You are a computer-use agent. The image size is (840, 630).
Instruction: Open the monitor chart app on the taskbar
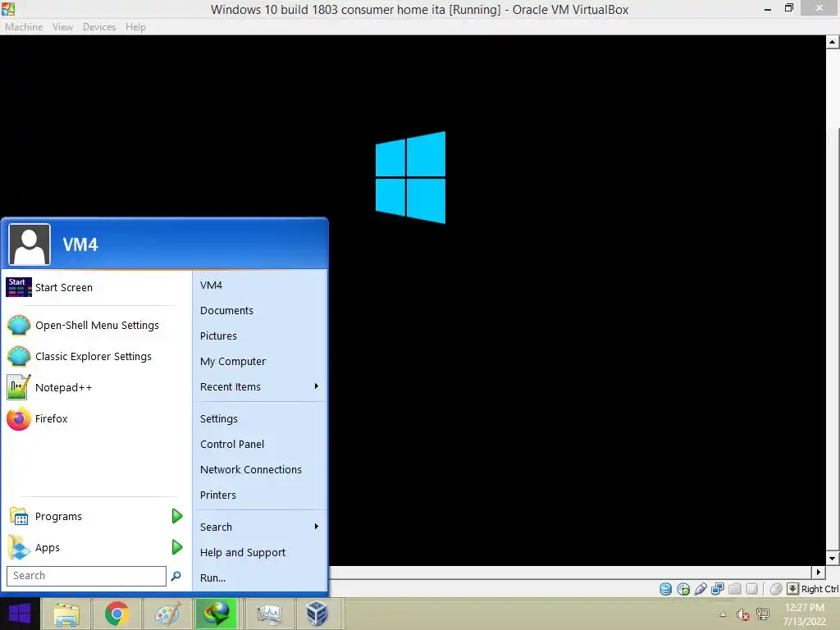point(268,614)
